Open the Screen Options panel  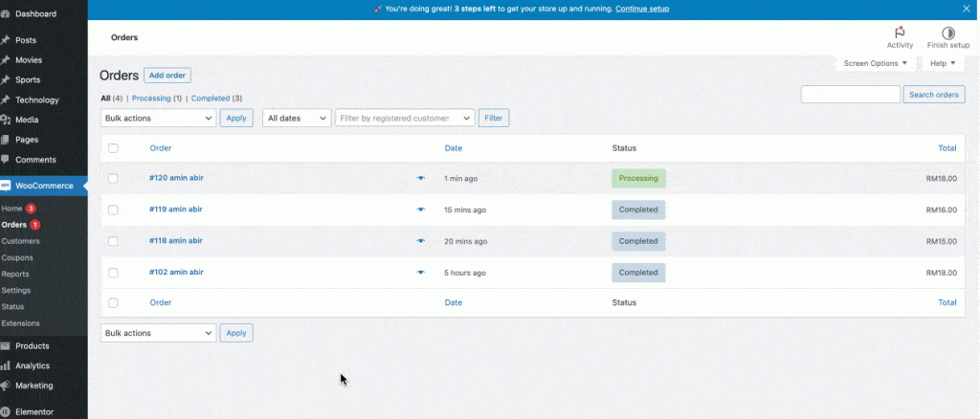pyautogui.click(x=875, y=63)
